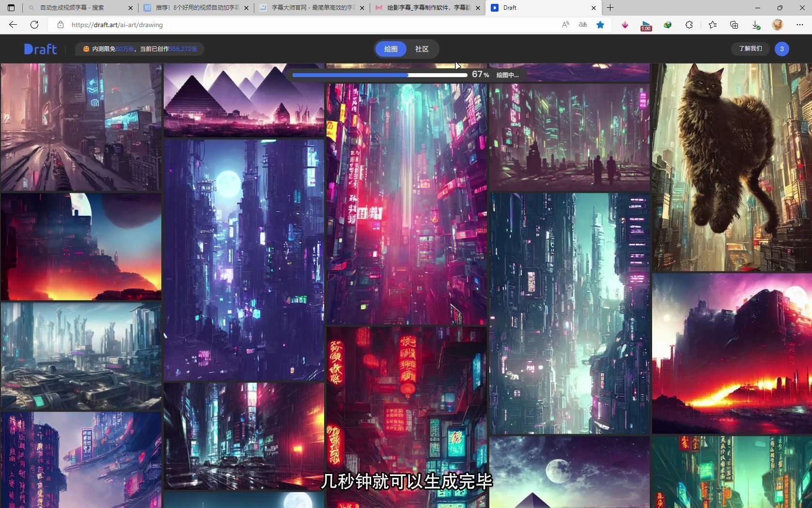Click the browser back arrow
The width and height of the screenshot is (812, 508).
13,25
